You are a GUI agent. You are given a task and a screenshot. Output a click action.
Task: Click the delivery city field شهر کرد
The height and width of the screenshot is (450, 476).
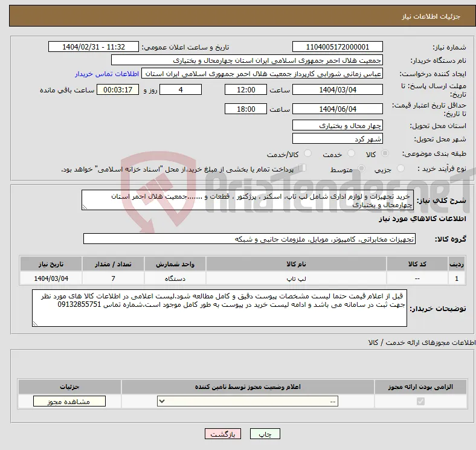click(x=337, y=139)
